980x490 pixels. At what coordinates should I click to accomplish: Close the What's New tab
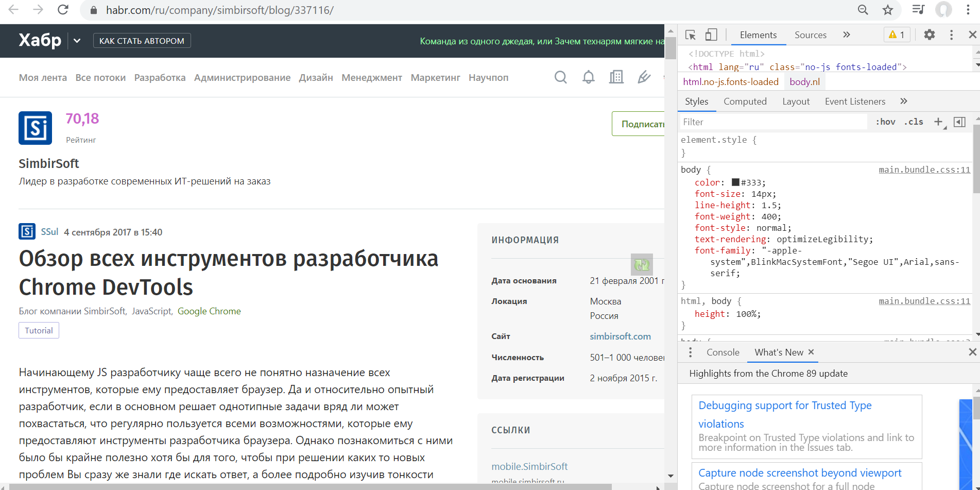click(x=811, y=352)
